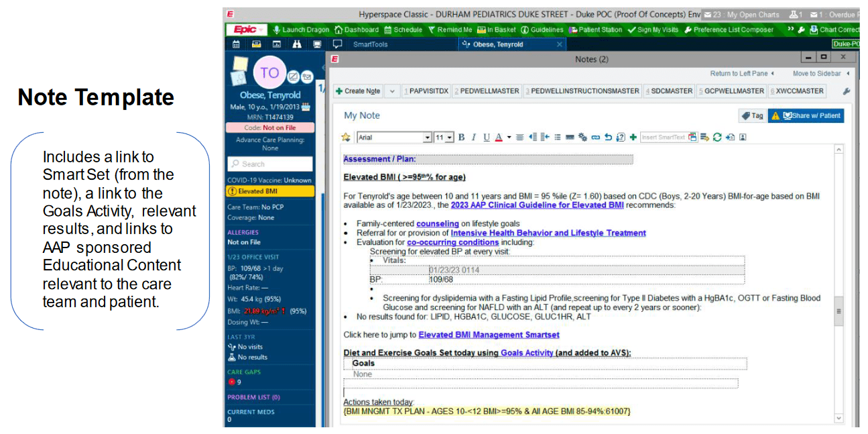
Task: Click the CURRENT MEDS header
Action: pos(251,412)
